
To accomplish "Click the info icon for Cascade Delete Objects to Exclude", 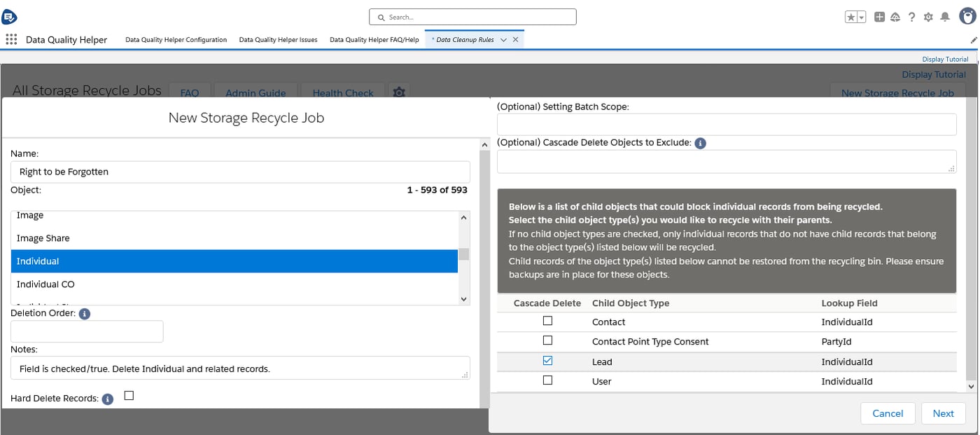I will [x=700, y=143].
